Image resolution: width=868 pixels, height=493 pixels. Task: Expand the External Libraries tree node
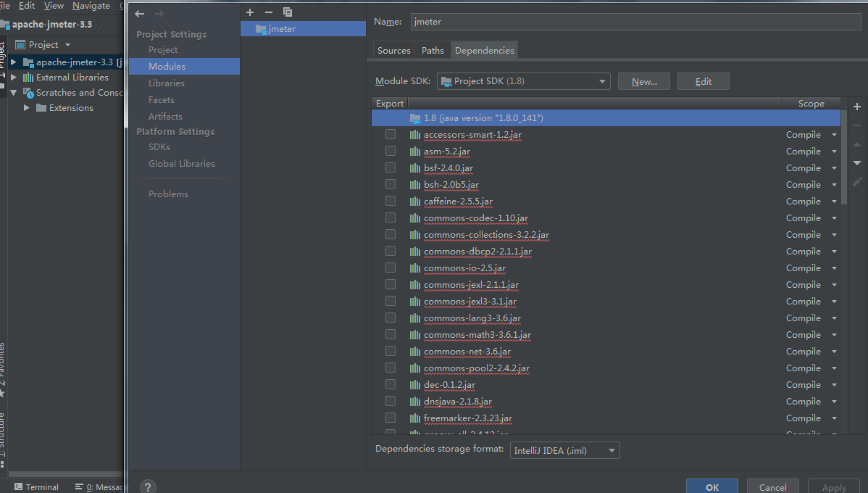(x=13, y=78)
